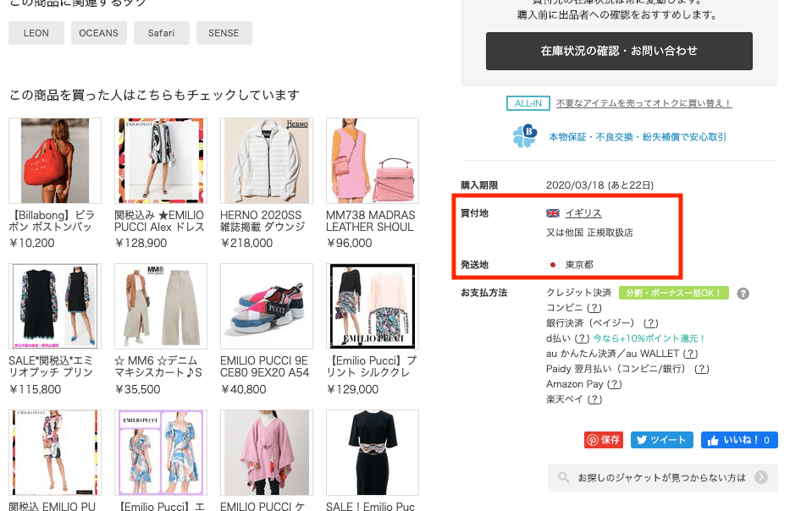Open the Paidy 翌月払い help (?) link

(x=702, y=369)
